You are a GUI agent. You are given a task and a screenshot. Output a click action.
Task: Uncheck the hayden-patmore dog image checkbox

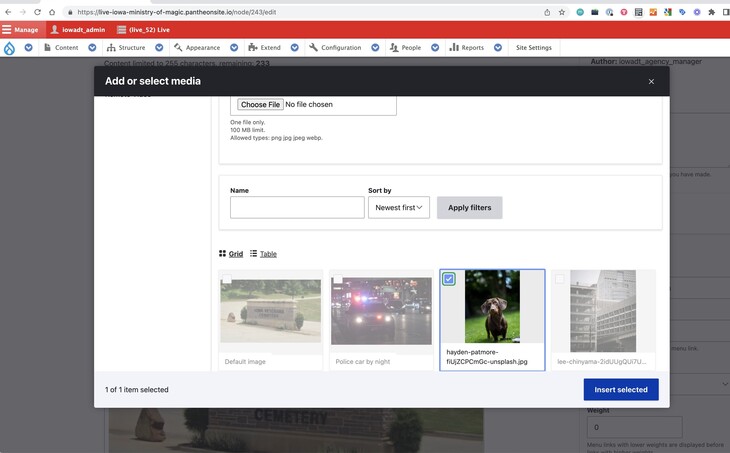pos(449,279)
